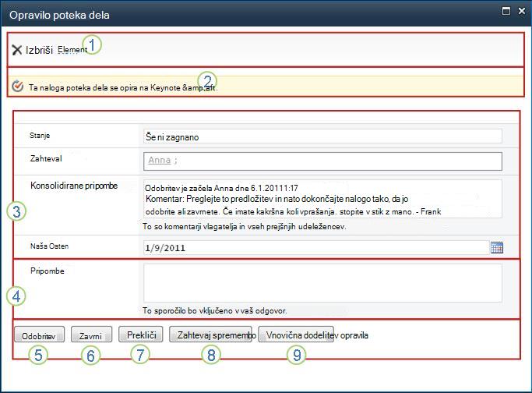Click the Prekliči button
The width and height of the screenshot is (532, 393).
click(x=141, y=335)
